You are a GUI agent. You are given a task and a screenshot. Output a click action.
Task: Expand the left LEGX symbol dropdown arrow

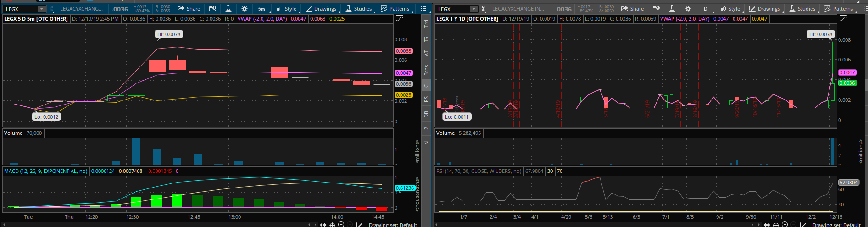(41, 9)
